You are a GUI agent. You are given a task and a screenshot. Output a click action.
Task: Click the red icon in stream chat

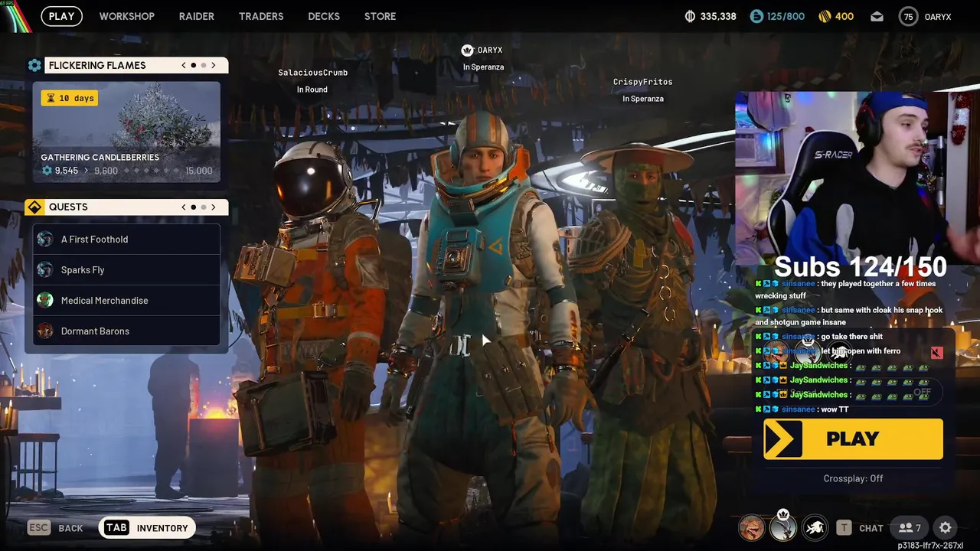point(936,353)
